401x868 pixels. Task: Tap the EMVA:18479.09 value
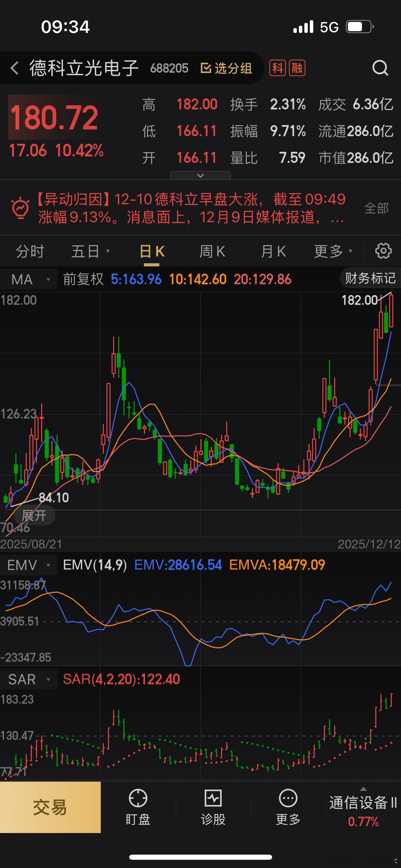point(277,565)
